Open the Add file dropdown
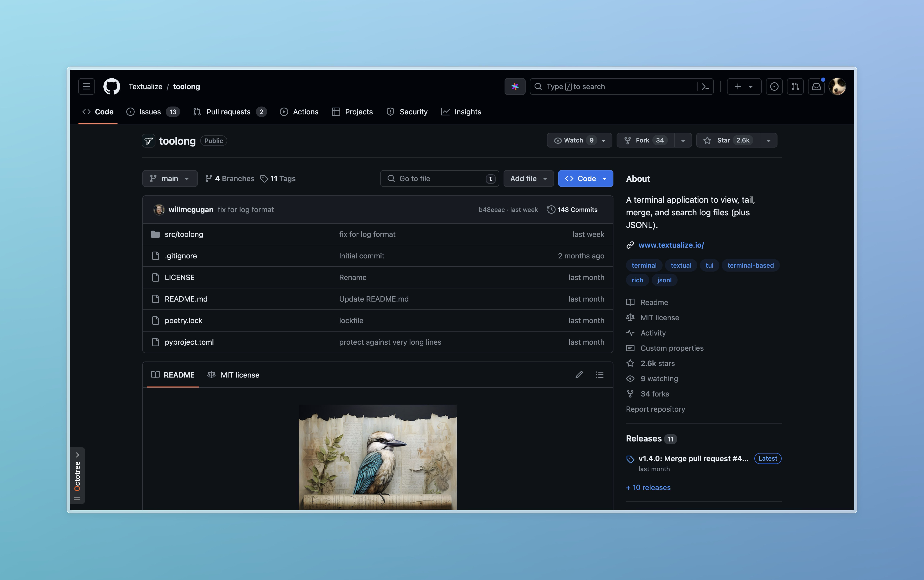924x580 pixels. [528, 179]
